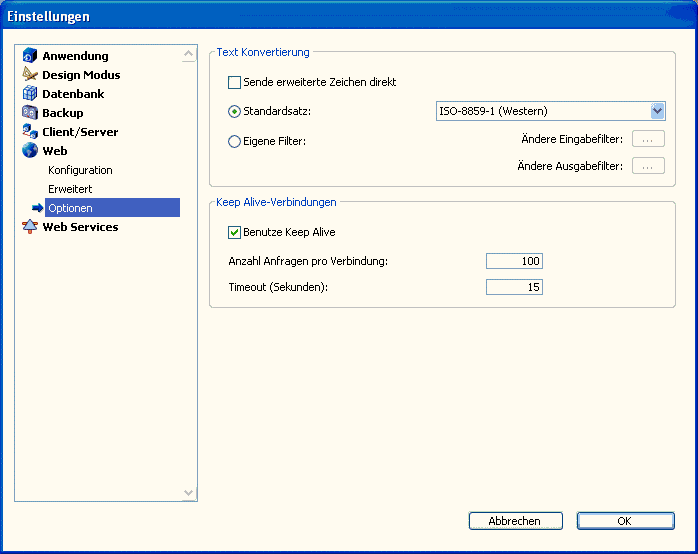Open the ISO-8859-1 (Western) dropdown

[657, 111]
